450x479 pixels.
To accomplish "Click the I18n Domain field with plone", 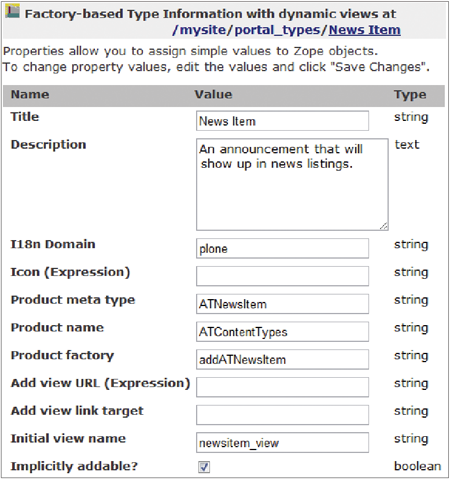I will [282, 248].
